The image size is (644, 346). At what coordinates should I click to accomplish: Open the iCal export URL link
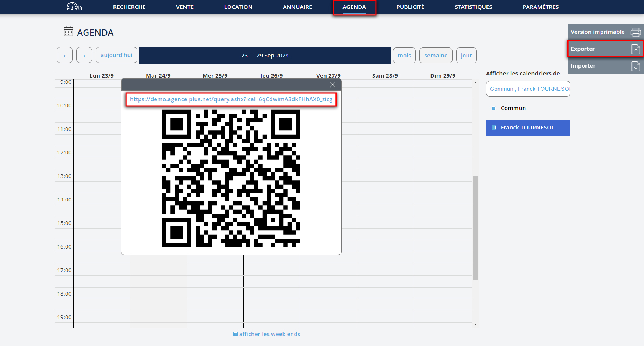pos(231,99)
